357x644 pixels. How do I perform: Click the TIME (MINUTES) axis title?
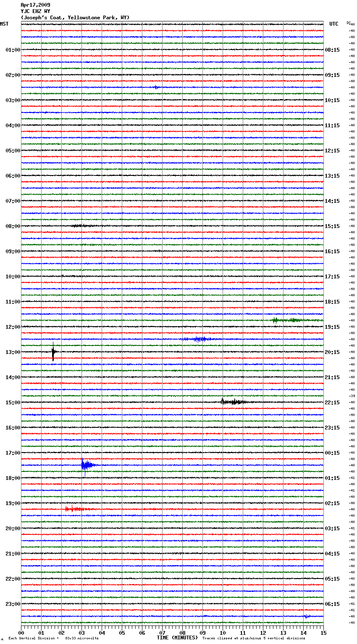(x=177, y=638)
